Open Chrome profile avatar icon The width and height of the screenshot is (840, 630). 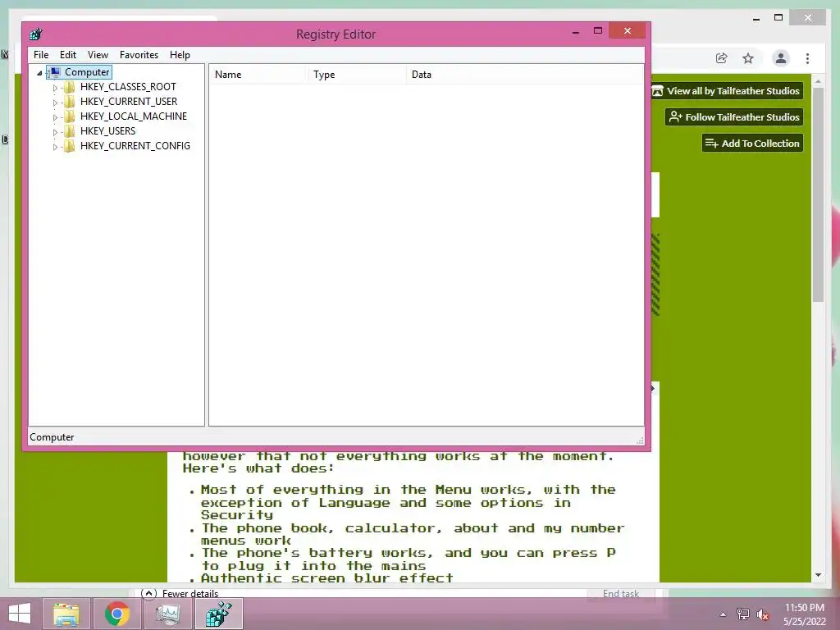tap(781, 58)
